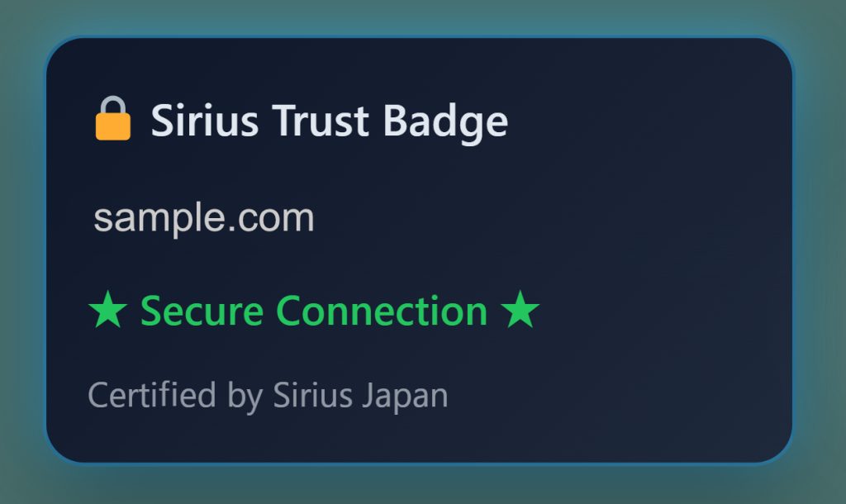The image size is (846, 504).
Task: Click the green word Connection
Action: coord(382,311)
